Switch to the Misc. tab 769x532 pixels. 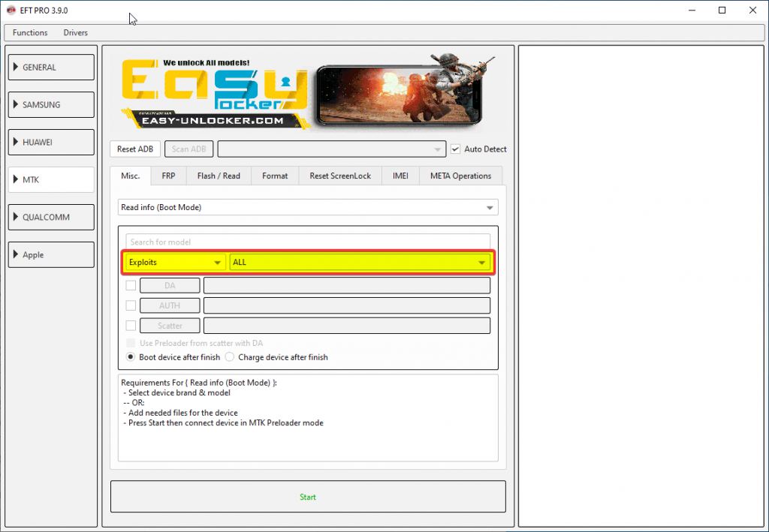coord(131,176)
